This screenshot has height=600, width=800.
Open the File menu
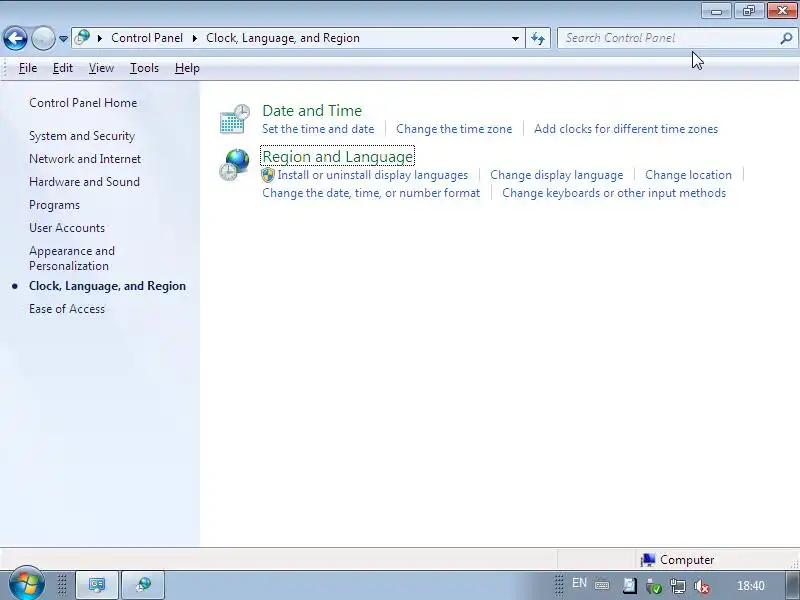28,68
